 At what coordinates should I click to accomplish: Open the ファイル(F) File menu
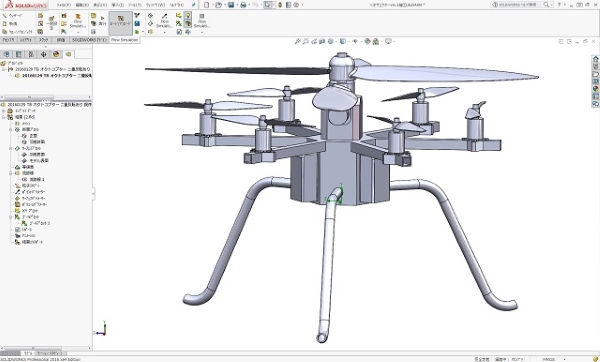pyautogui.click(x=64, y=5)
